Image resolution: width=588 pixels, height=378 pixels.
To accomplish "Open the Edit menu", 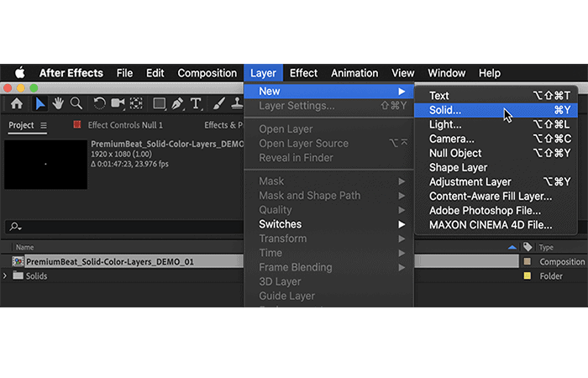I will 155,73.
